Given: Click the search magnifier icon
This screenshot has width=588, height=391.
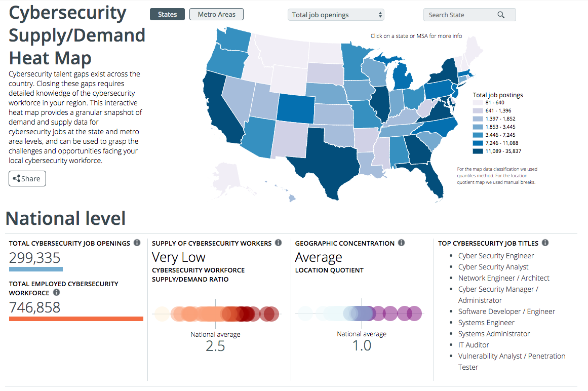Looking at the screenshot, I should [x=501, y=15].
